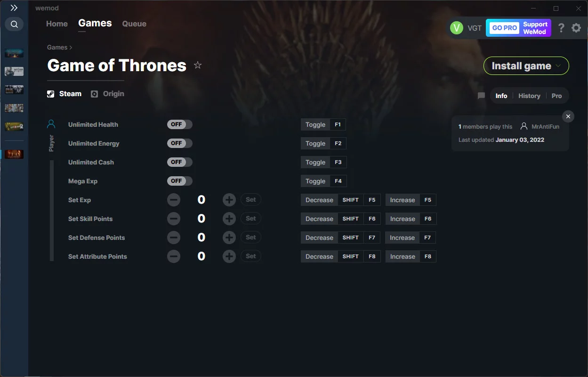
Task: Toggle the Unlimited Health switch
Action: pyautogui.click(x=180, y=124)
